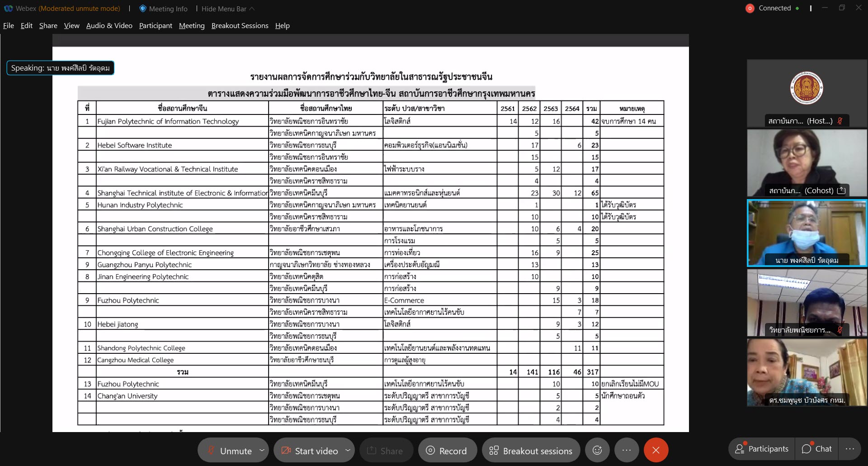
Task: Open Breakout sessions
Action: pos(531,451)
